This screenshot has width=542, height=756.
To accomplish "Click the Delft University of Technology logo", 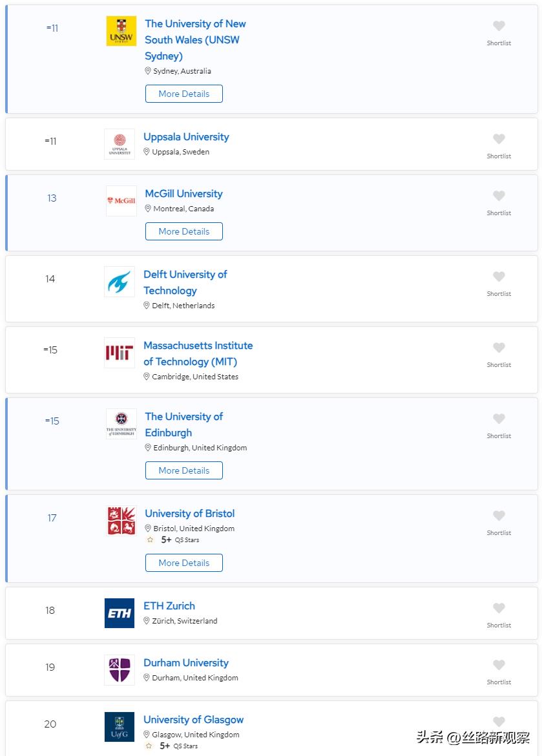I will [120, 282].
